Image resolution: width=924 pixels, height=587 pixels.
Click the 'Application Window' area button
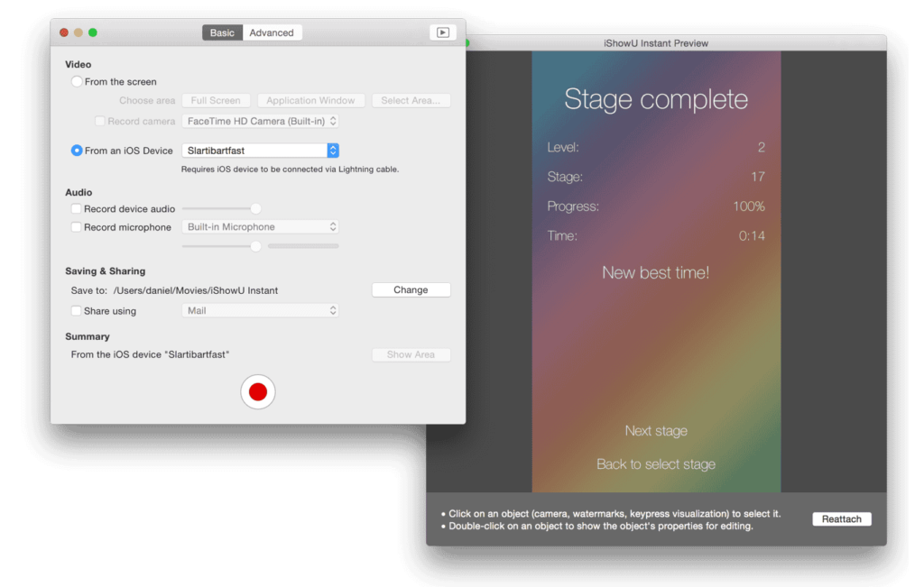pos(310,100)
